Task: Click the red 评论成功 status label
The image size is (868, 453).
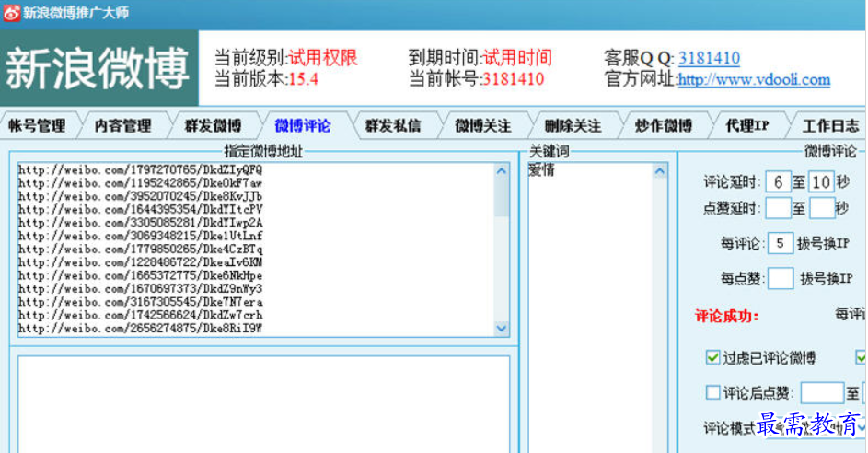Action: [727, 316]
